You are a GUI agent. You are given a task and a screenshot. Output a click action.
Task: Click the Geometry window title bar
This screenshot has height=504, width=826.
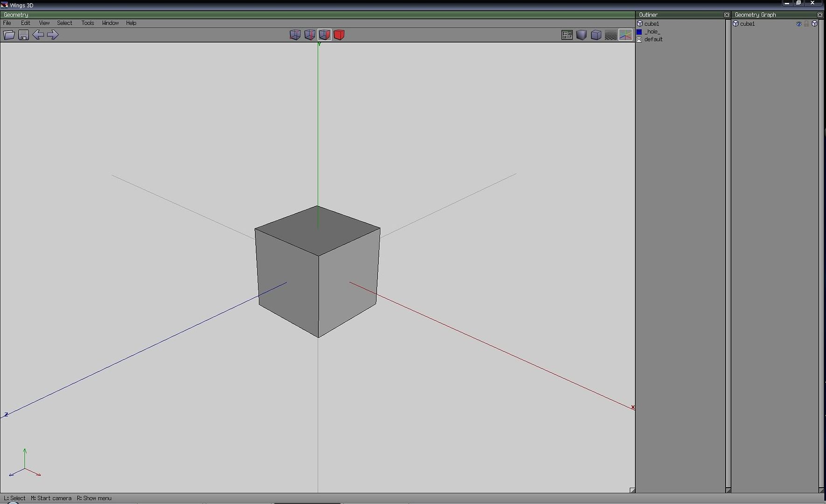(317, 15)
